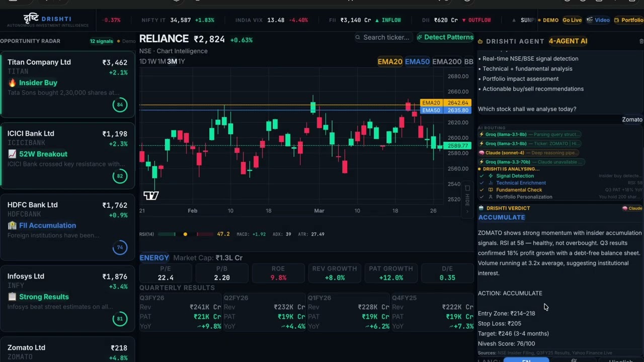Click the P/E 22.4 metric tile
644x362 pixels.
(166, 273)
